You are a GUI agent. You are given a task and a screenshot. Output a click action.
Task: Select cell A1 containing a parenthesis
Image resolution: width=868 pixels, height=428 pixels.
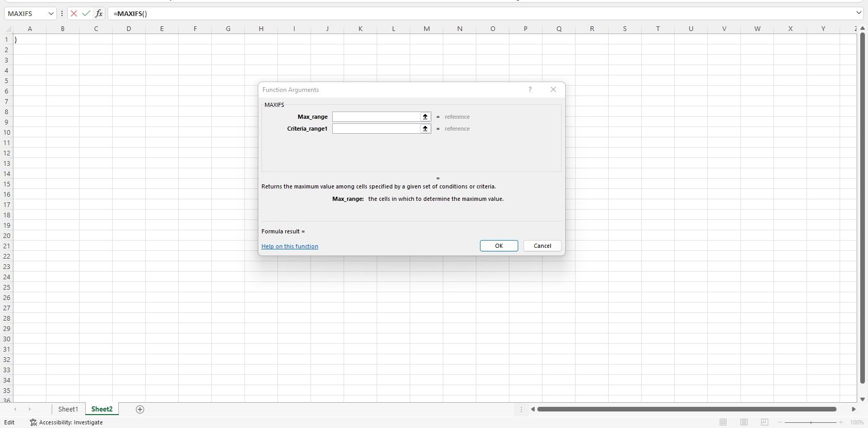[29, 39]
